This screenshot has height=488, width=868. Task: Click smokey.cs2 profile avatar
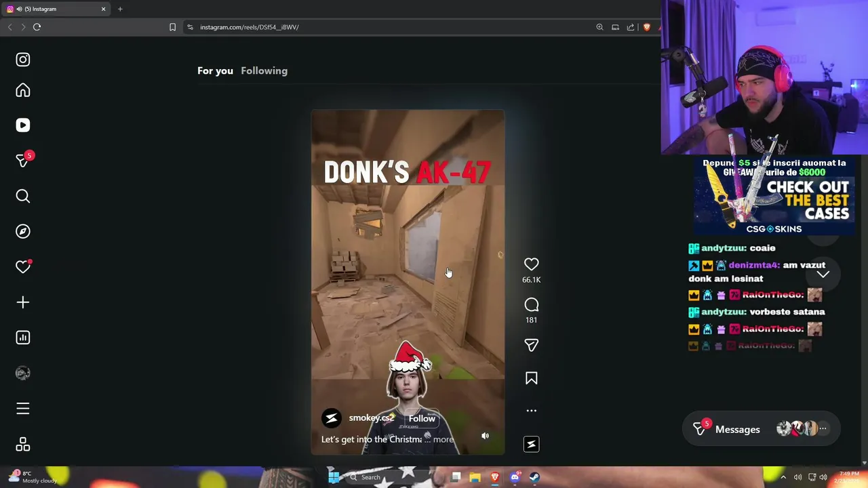tap(332, 418)
